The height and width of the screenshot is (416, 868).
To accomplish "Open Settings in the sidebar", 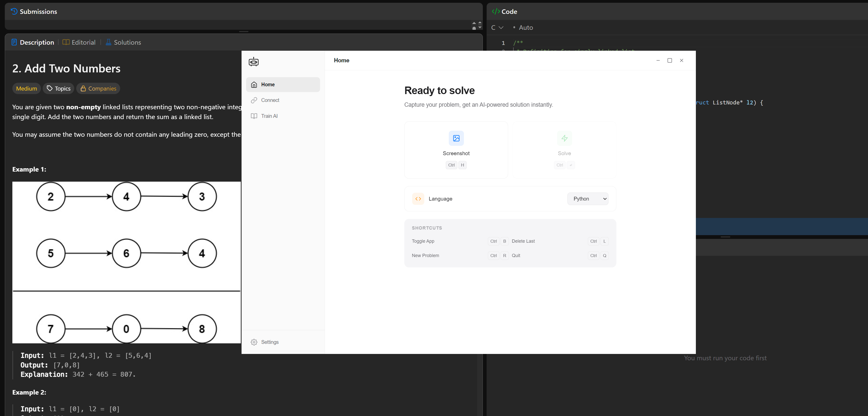I will [x=283, y=342].
